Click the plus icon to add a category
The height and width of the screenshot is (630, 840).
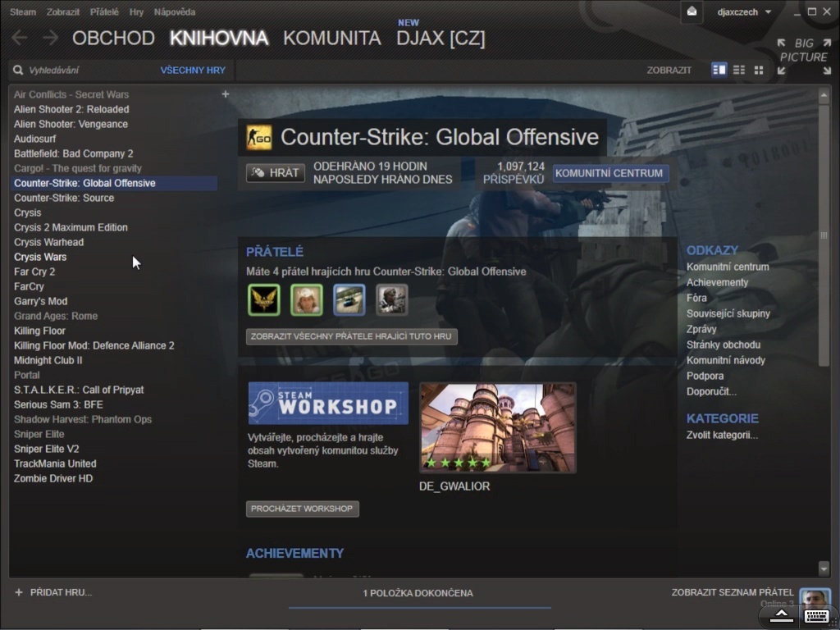(226, 94)
